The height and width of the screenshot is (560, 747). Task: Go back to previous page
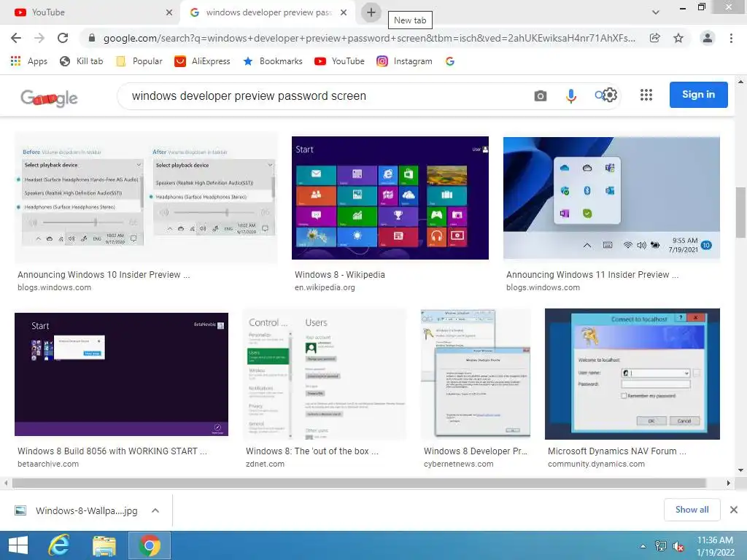pos(16,38)
